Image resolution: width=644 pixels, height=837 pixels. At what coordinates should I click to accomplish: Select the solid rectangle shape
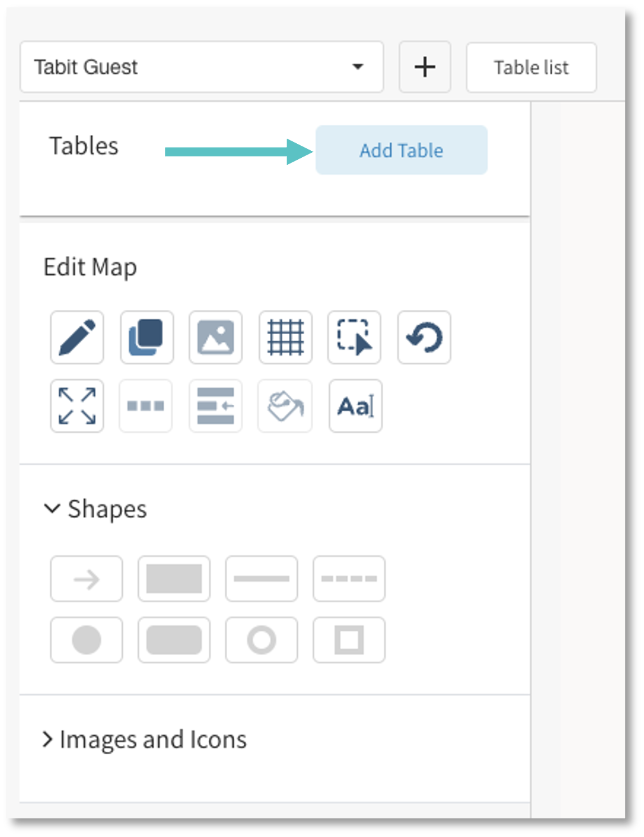[174, 579]
